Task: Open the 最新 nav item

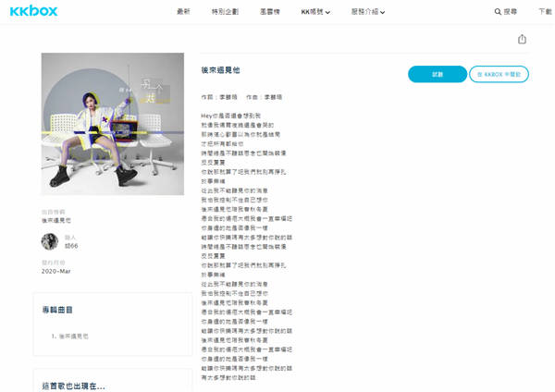Action: click(183, 12)
